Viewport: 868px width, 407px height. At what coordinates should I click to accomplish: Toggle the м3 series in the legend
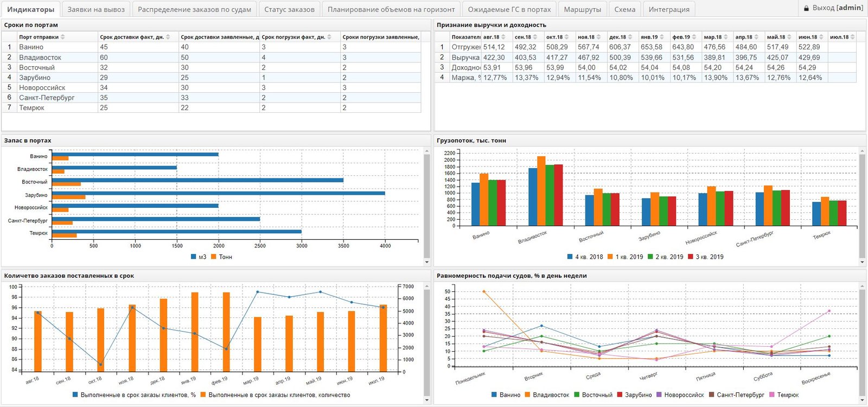pyautogui.click(x=199, y=257)
